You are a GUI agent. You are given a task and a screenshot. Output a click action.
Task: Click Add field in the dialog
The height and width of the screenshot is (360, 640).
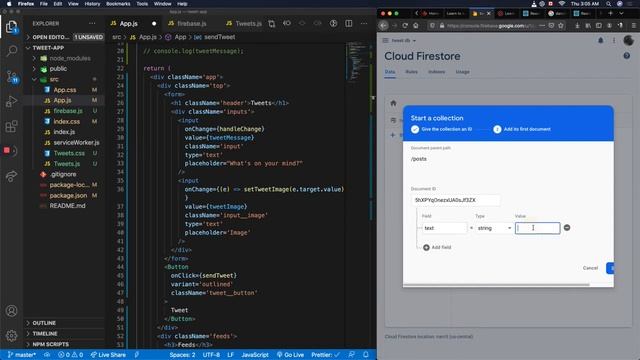437,247
